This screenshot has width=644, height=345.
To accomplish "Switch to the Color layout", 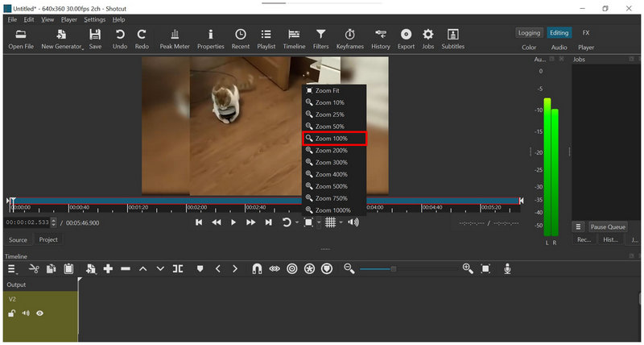I will 529,48.
